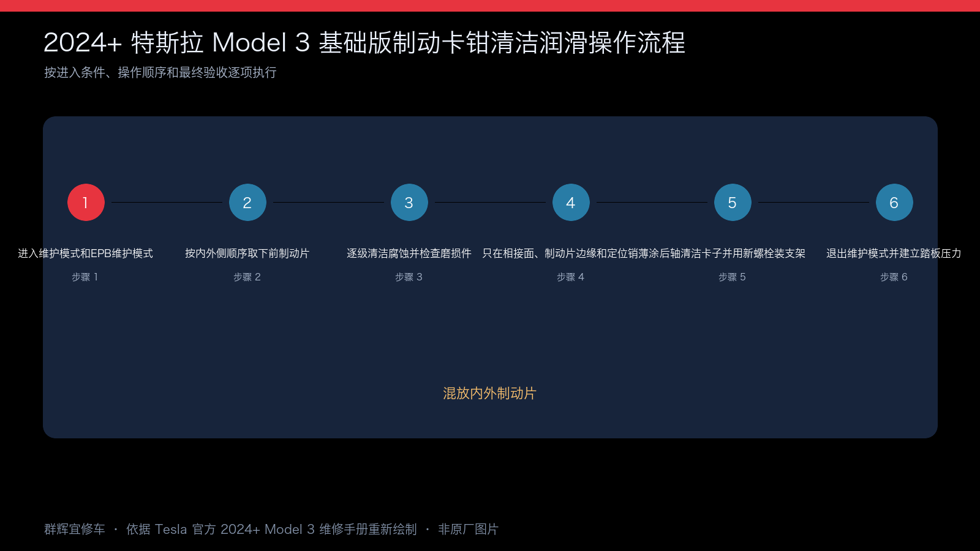This screenshot has width=980, height=551.
Task: Click the slide title "2024+ 特斯拉 Model 3 基础版制动卡钳清洁润滑操作流程"
Action: (x=364, y=43)
